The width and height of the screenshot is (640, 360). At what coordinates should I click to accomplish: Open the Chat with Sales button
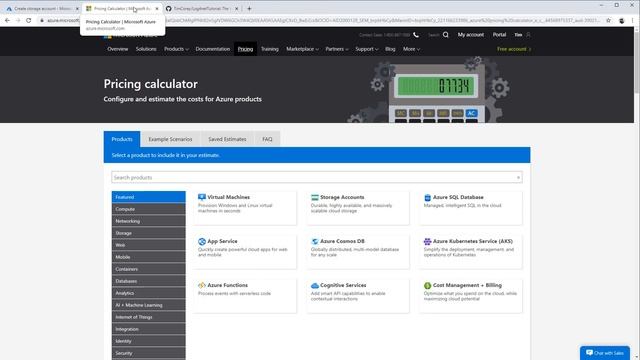click(x=605, y=353)
